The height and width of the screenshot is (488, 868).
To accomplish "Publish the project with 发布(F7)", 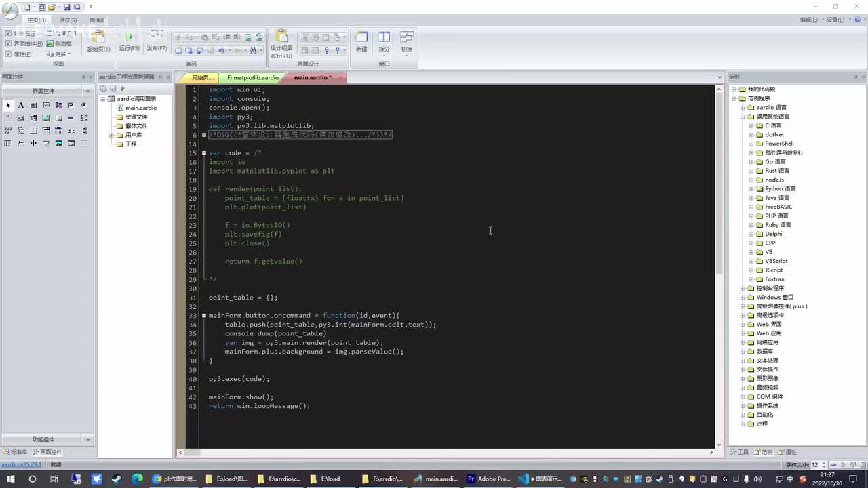I will pyautogui.click(x=157, y=42).
